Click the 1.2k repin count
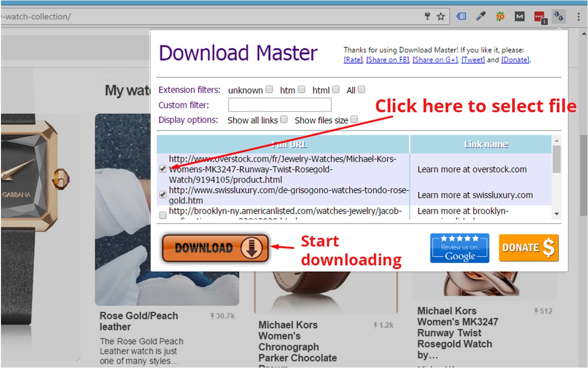 [x=383, y=325]
